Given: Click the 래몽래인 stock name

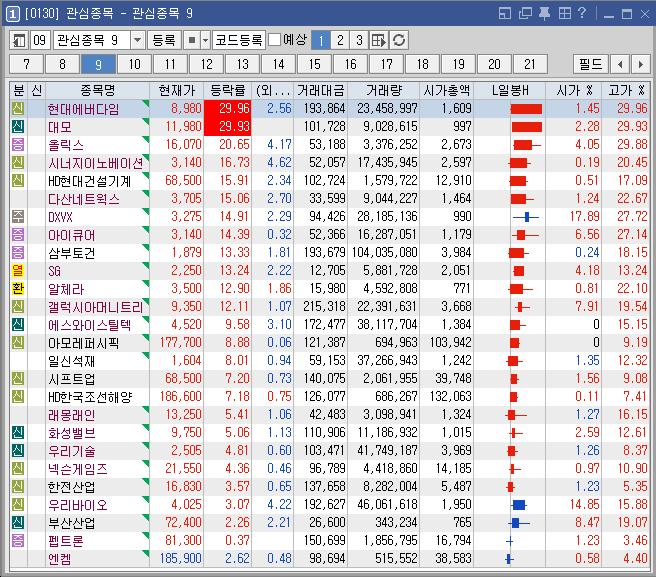Looking at the screenshot, I should point(72,415).
